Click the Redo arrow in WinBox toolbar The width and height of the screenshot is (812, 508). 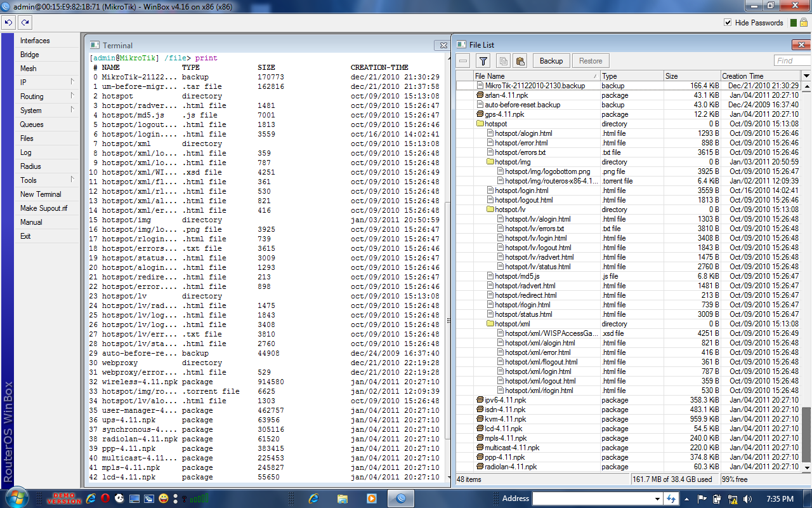click(25, 22)
